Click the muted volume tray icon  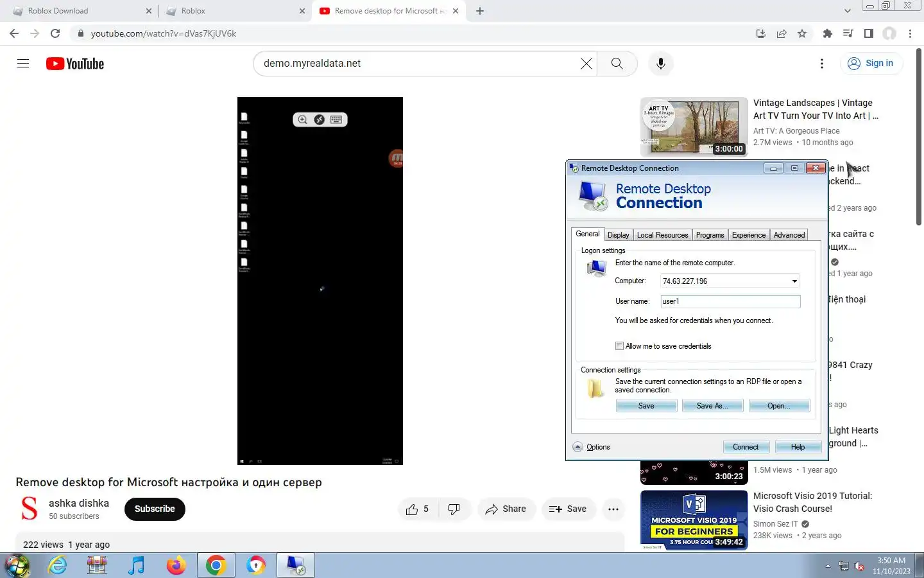[859, 566]
